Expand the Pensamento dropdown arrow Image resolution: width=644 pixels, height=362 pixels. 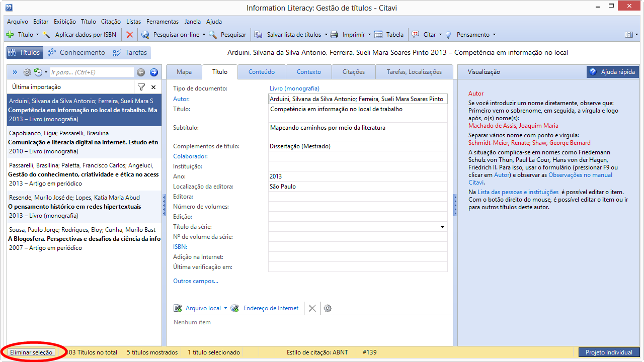pyautogui.click(x=494, y=35)
